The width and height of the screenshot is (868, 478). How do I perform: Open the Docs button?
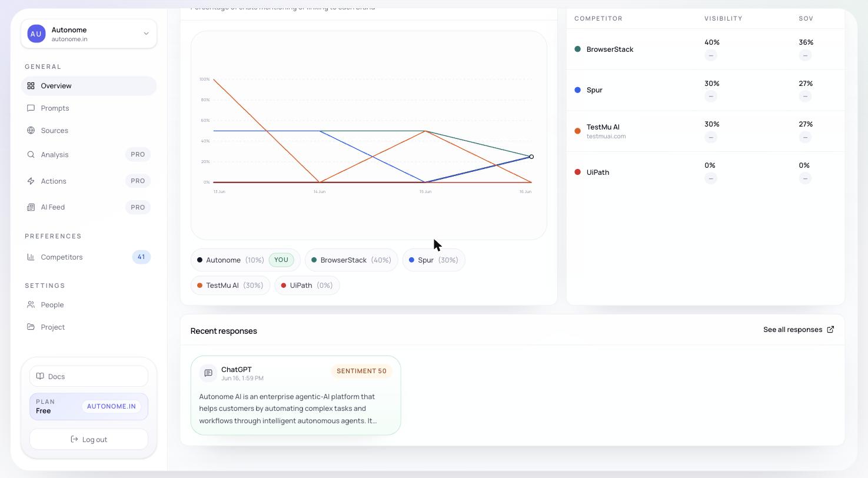pyautogui.click(x=89, y=376)
